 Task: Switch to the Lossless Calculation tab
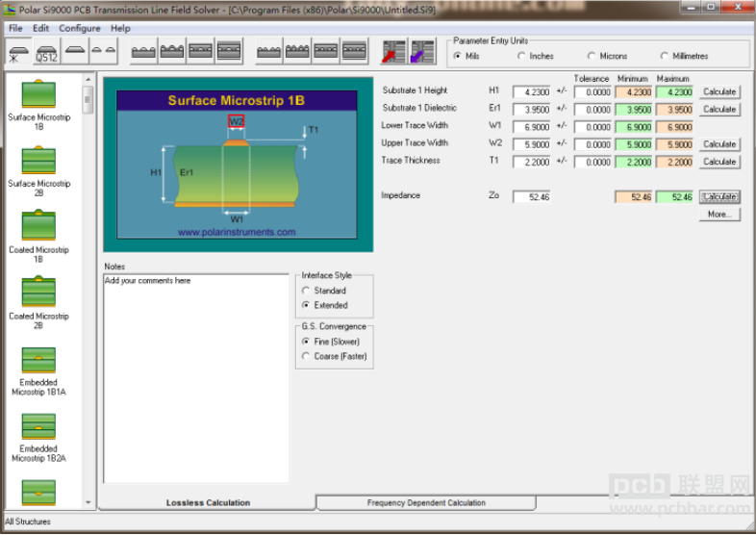click(208, 502)
